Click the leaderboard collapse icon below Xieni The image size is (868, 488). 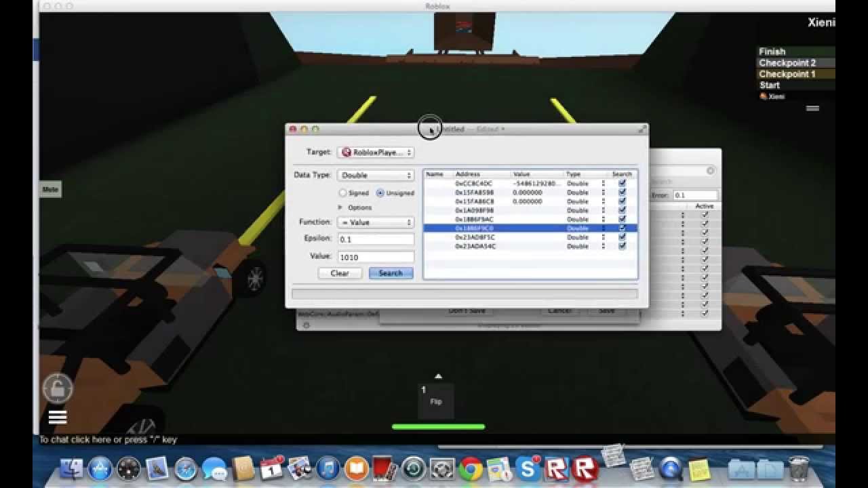click(812, 108)
